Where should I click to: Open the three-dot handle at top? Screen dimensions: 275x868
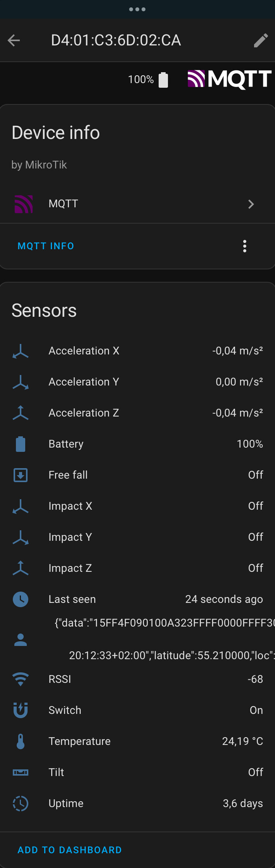pyautogui.click(x=137, y=9)
